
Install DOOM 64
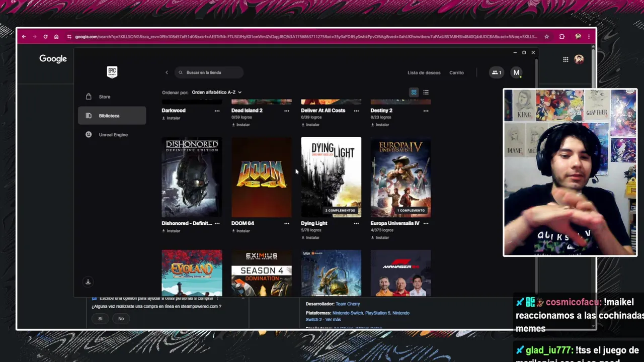240,231
